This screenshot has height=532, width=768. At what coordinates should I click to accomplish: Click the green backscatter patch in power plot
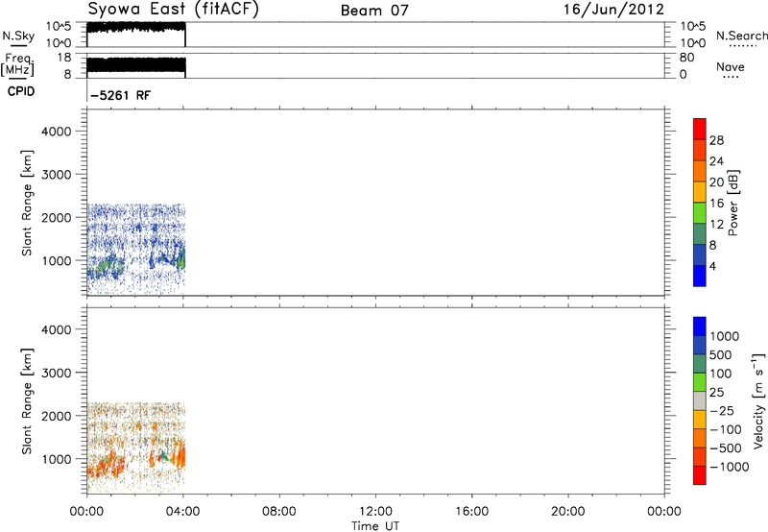[106, 266]
